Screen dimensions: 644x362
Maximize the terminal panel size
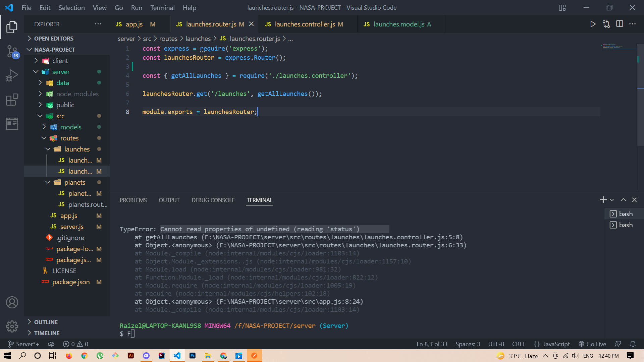tap(623, 200)
